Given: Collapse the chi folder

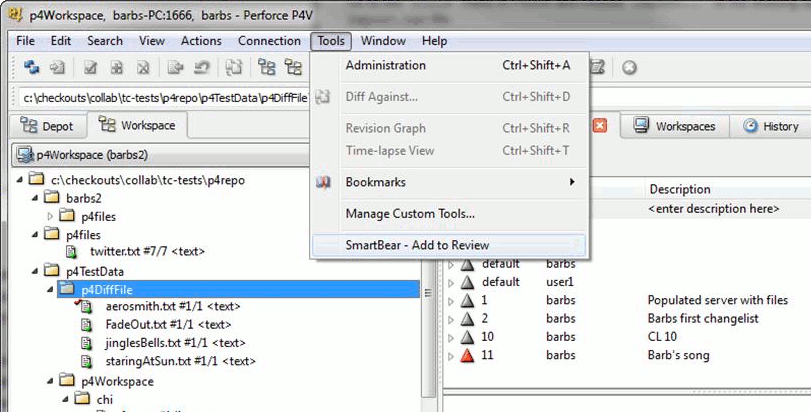Looking at the screenshot, I should (65, 399).
